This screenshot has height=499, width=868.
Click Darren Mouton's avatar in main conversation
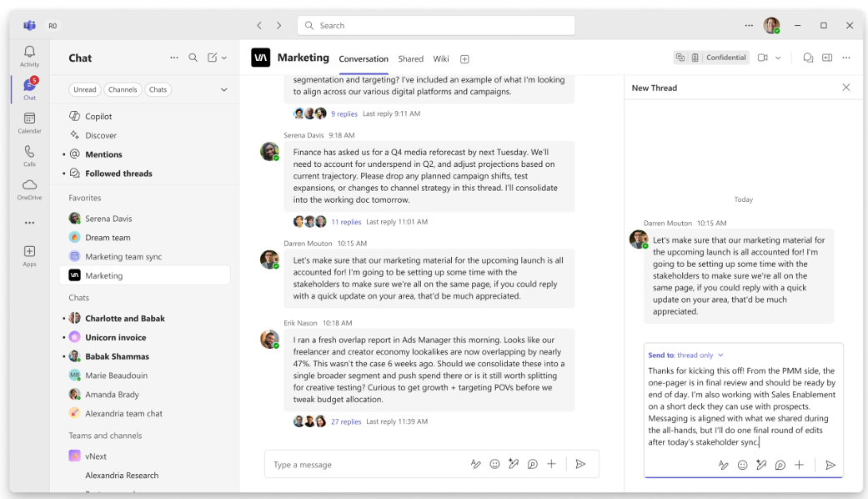pyautogui.click(x=269, y=260)
